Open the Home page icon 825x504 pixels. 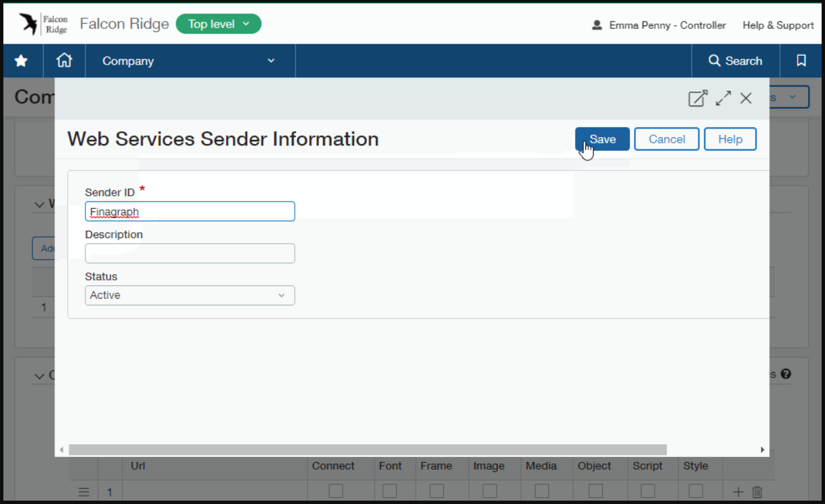pyautogui.click(x=64, y=61)
